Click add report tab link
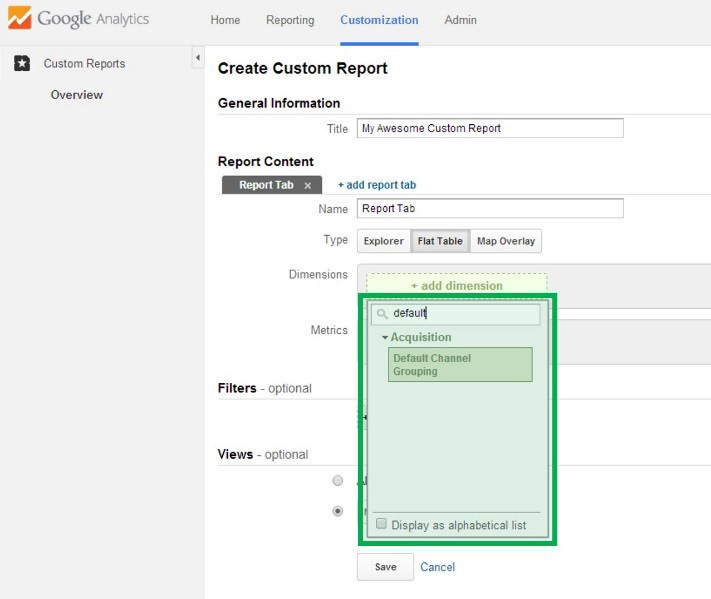This screenshot has height=599, width=711. point(376,185)
